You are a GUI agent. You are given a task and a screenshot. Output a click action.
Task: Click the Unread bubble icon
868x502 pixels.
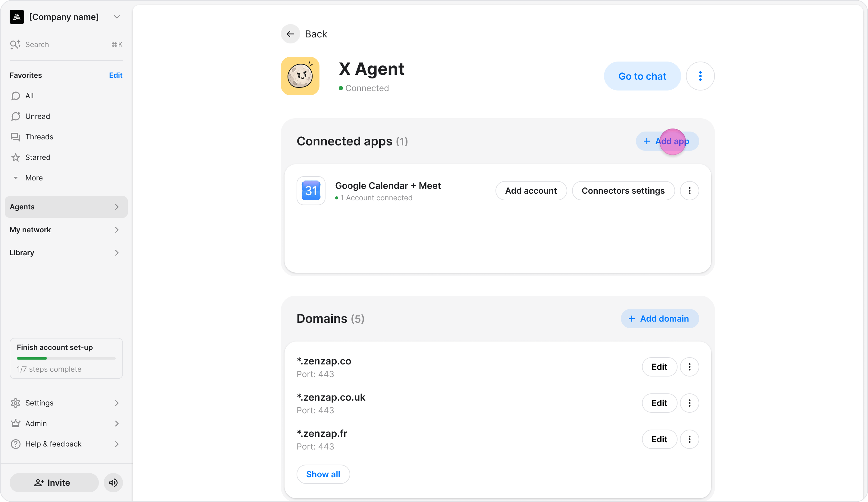pos(15,116)
